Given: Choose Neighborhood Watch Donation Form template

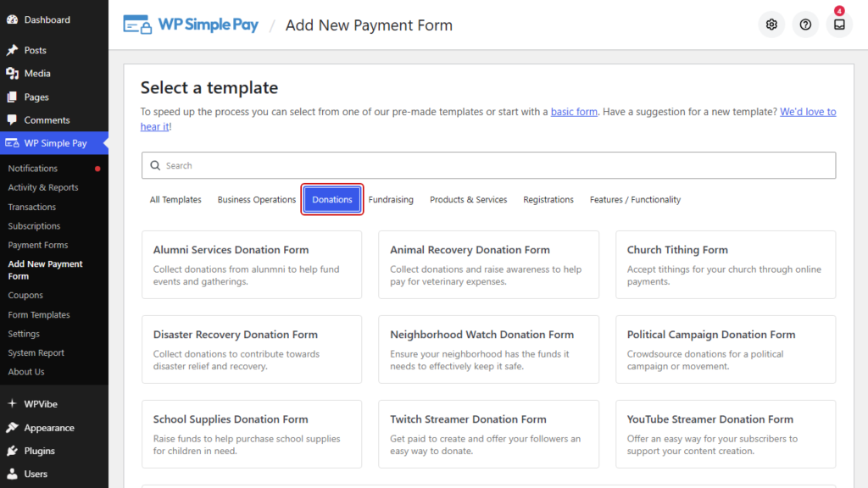Looking at the screenshot, I should pyautogui.click(x=489, y=350).
